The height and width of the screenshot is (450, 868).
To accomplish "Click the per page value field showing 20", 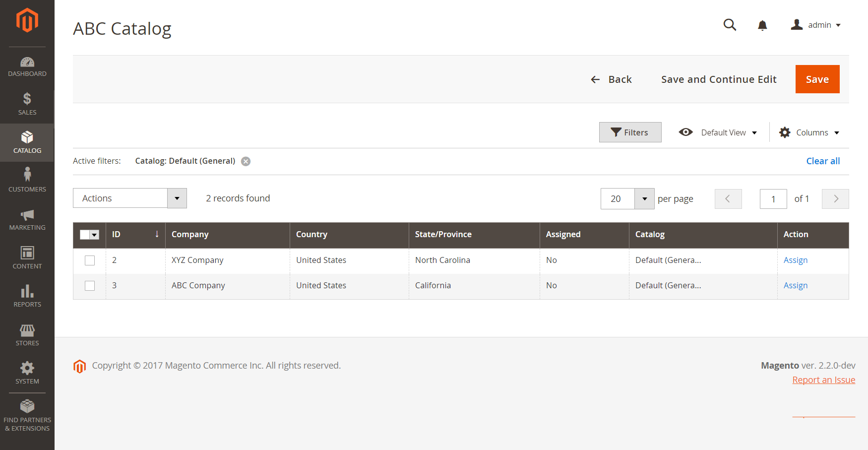I will click(x=618, y=199).
